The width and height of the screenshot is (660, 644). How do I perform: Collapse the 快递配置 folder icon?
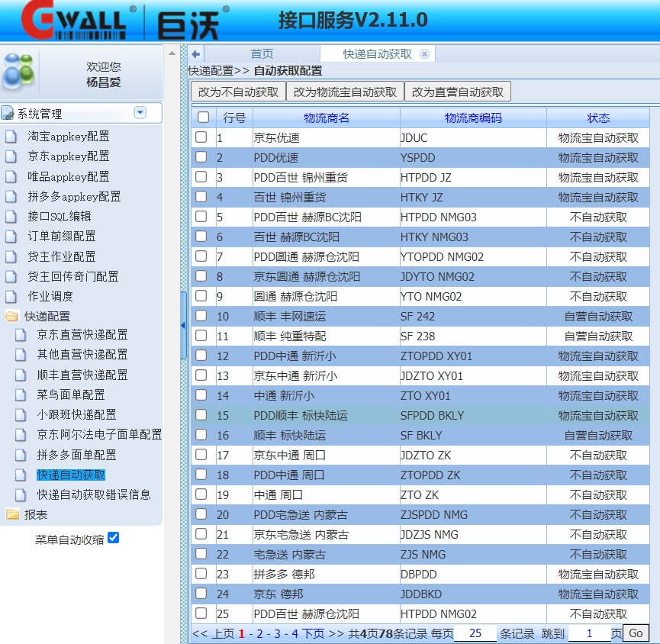coord(12,316)
